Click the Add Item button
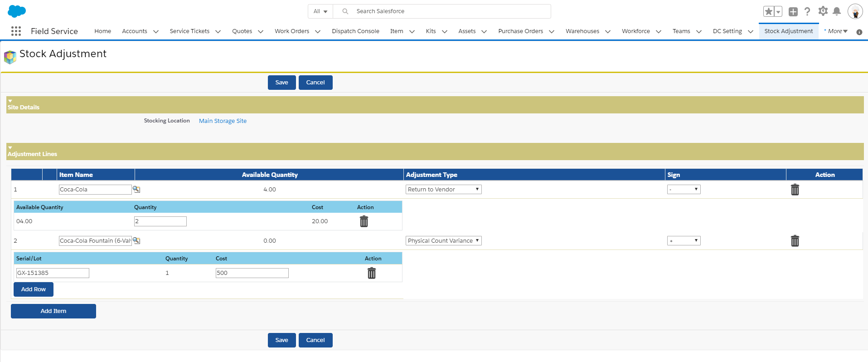This screenshot has height=362, width=868. [53, 311]
